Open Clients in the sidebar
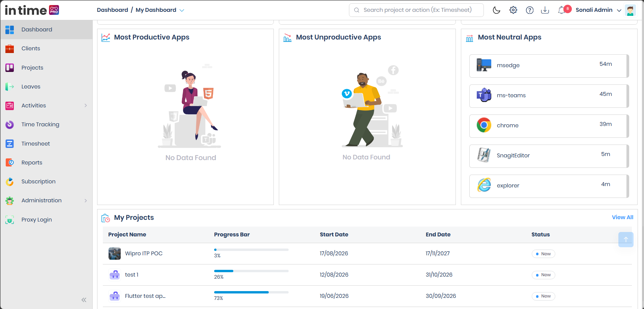 click(47, 49)
